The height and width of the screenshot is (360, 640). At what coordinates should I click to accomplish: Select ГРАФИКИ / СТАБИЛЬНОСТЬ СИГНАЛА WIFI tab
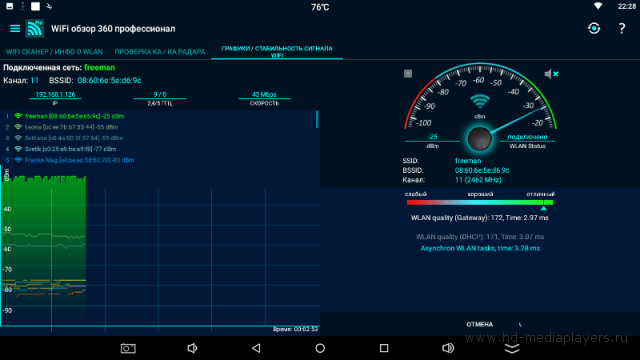point(277,52)
